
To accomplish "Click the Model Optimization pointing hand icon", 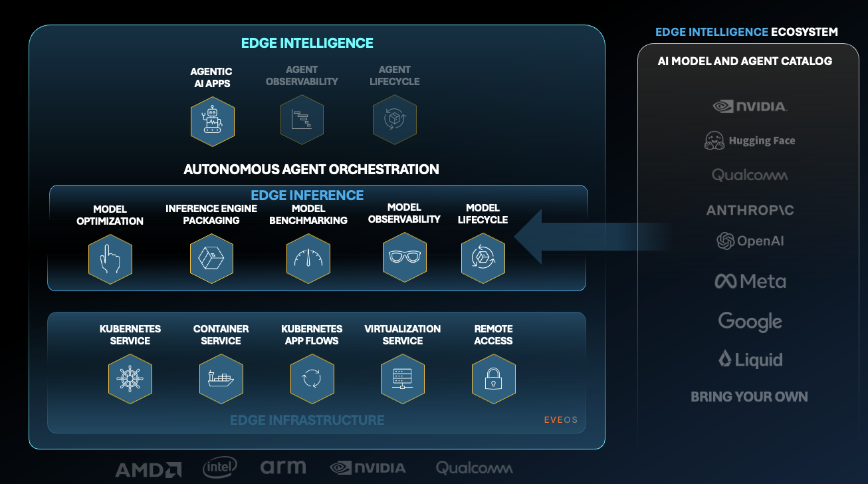I will [x=110, y=259].
